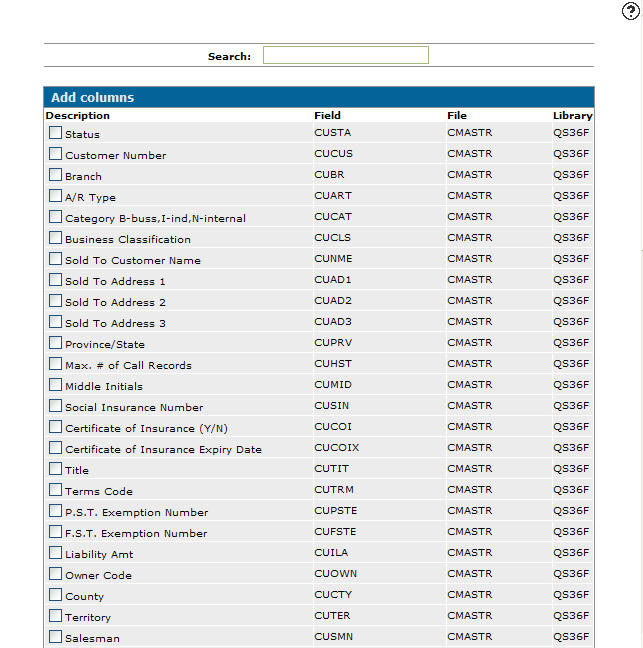Screen dimensions: 643x648
Task: Toggle Max. # of Call Records checkbox
Action: click(x=55, y=364)
